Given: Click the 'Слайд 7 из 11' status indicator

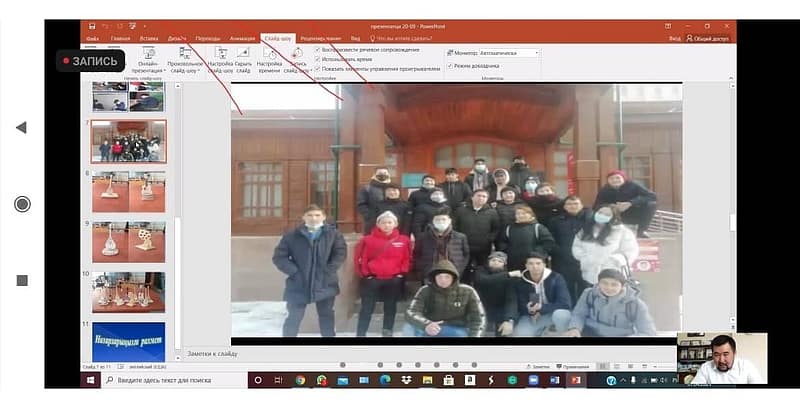Looking at the screenshot, I should [98, 367].
